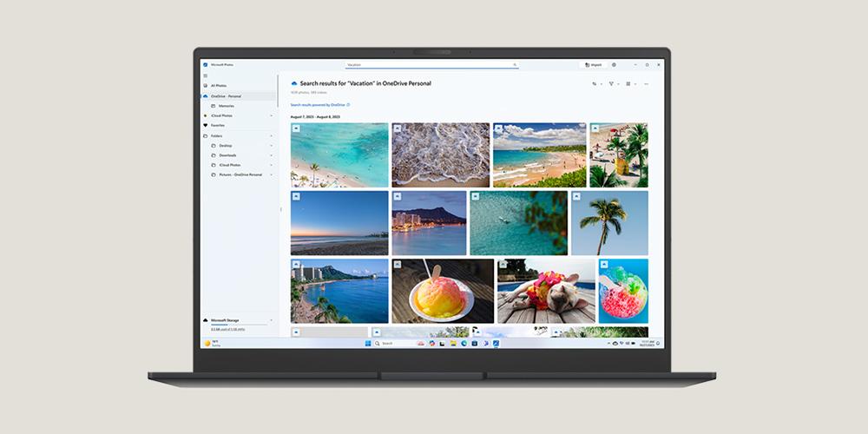Open the gallery view size dropdown
This screenshot has width=868, height=434.
[630, 84]
